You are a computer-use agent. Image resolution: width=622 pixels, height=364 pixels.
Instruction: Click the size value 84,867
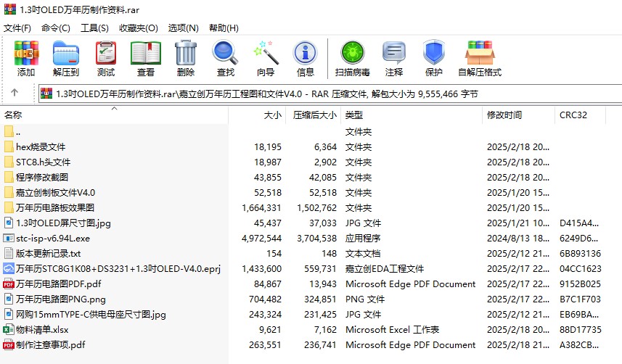268,284
